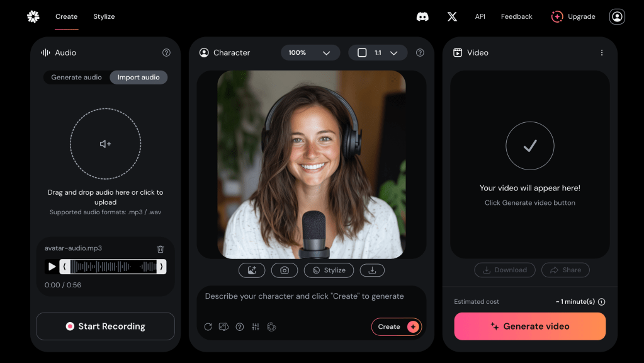Click the upload image icon below portrait
The image size is (644, 363).
(252, 270)
